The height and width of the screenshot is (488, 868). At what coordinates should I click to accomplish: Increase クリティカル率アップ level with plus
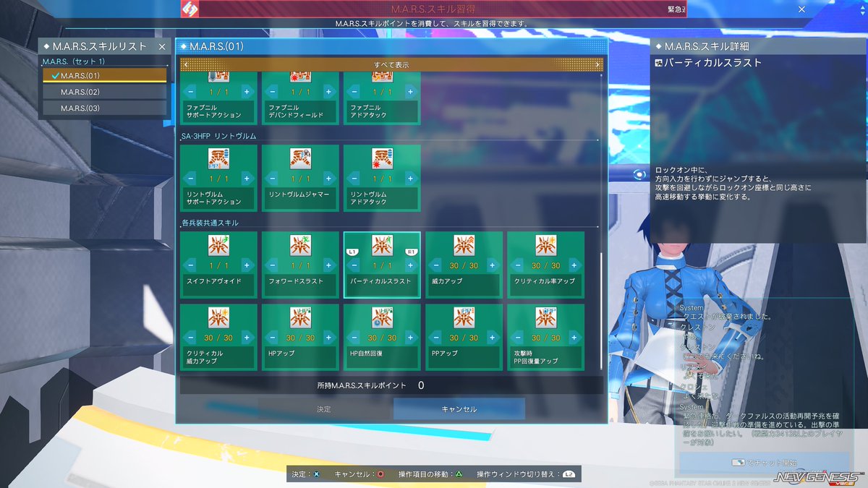coord(574,265)
